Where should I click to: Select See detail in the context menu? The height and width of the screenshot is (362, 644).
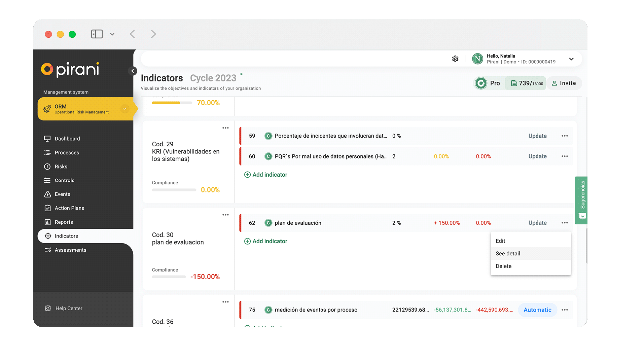(x=508, y=253)
